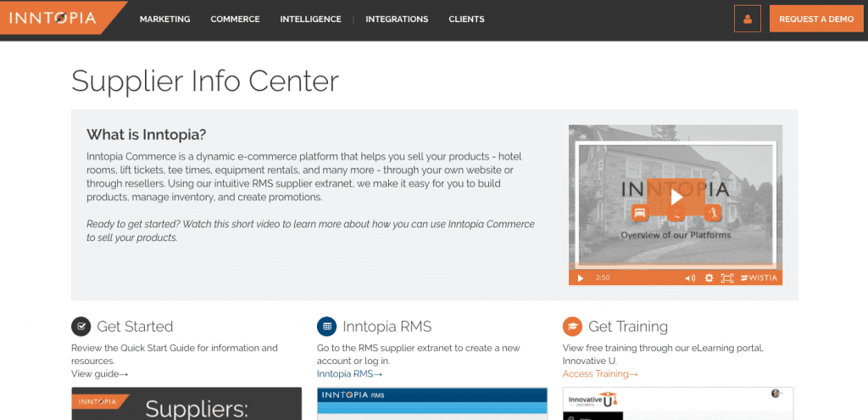Click the Inntopia RMS calendar icon

pyautogui.click(x=326, y=327)
